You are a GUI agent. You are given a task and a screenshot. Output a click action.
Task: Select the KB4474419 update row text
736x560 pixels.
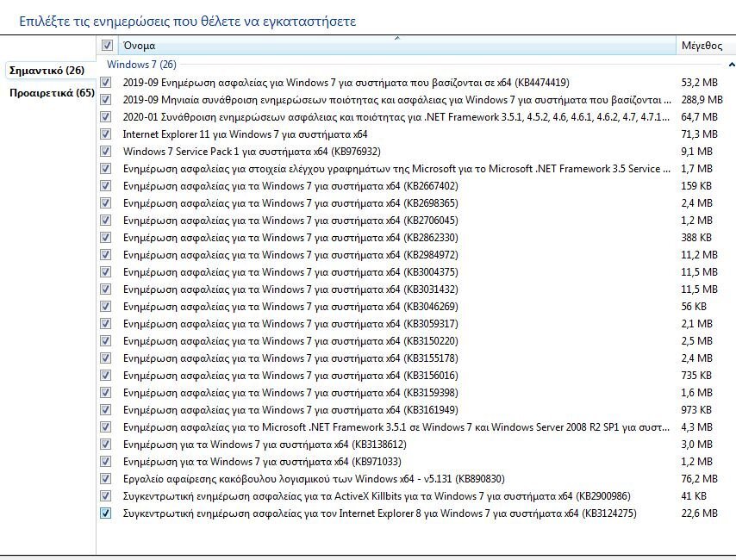coord(346,83)
